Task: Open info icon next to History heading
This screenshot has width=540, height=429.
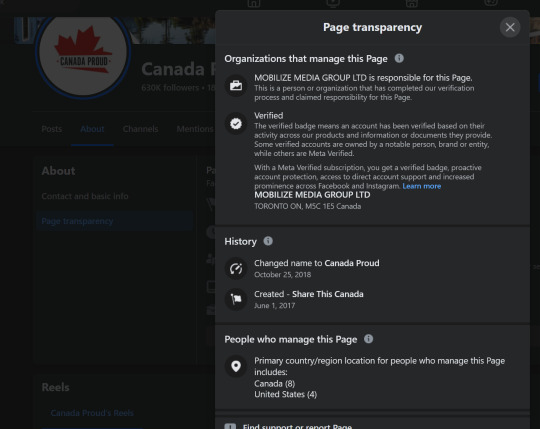Action: pos(268,241)
